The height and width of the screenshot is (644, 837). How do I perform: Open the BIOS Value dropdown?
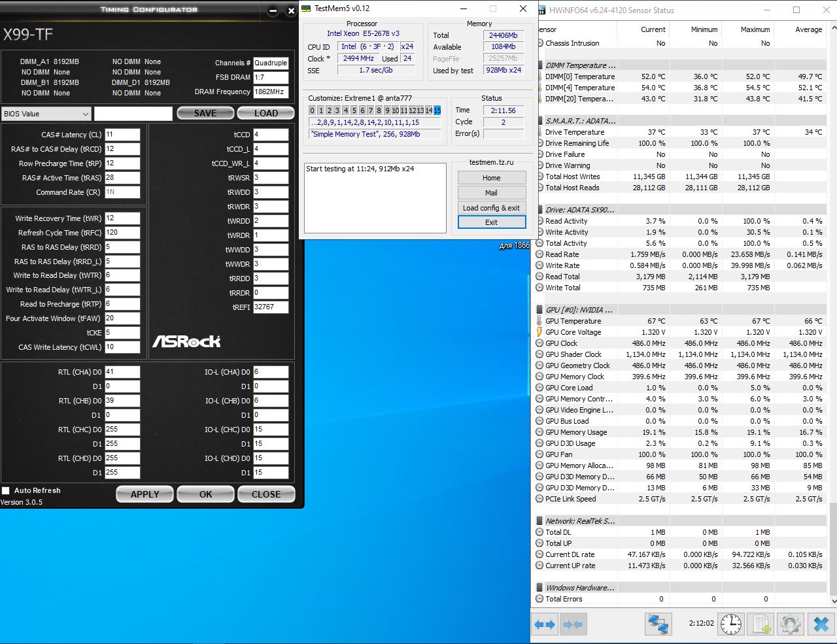click(46, 114)
